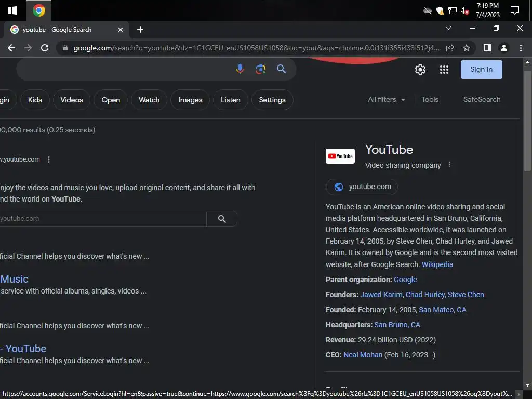Open Windows Security tray icon

[440, 11]
